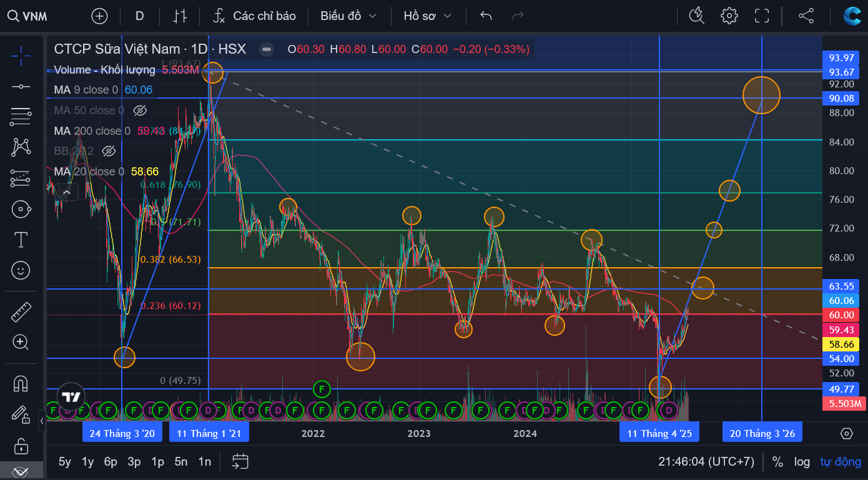Toggle stay in drawing mode pencil lock
868x480 pixels.
(21, 414)
